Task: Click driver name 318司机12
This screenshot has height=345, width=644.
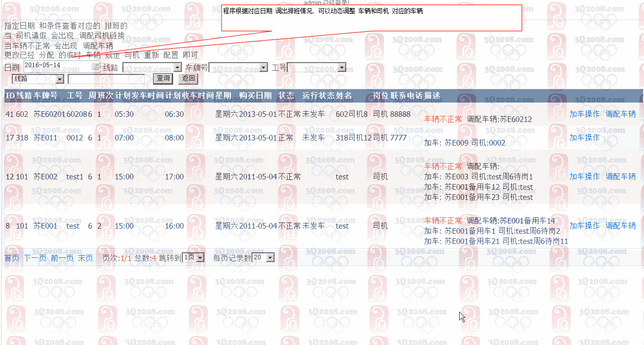Action: 354,137
